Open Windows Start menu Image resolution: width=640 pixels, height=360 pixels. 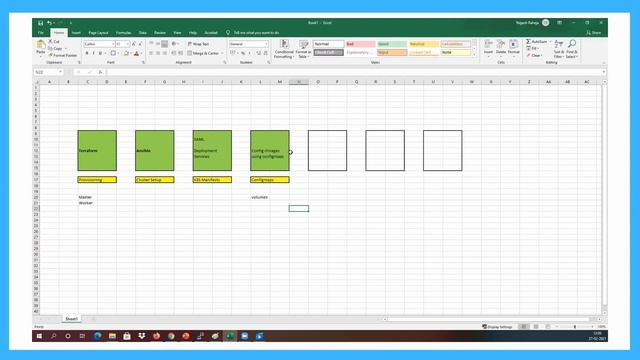39,336
